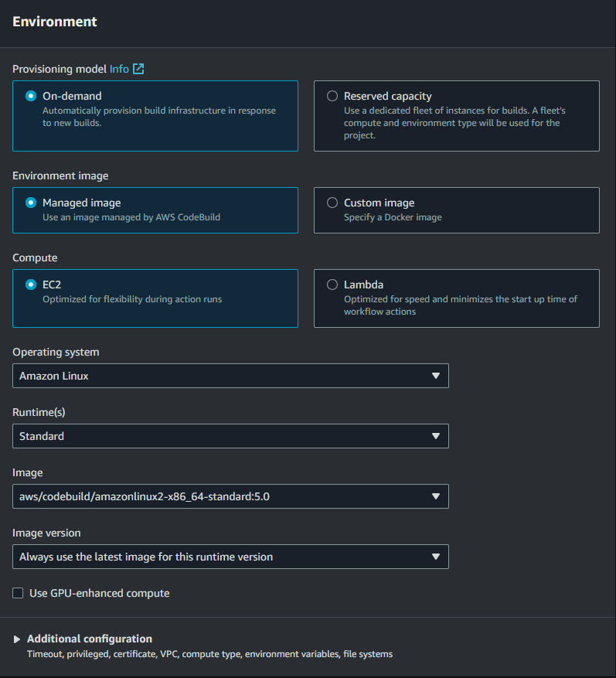Select Managed image radio option
Image resolution: width=616 pixels, height=678 pixels.
click(31, 203)
